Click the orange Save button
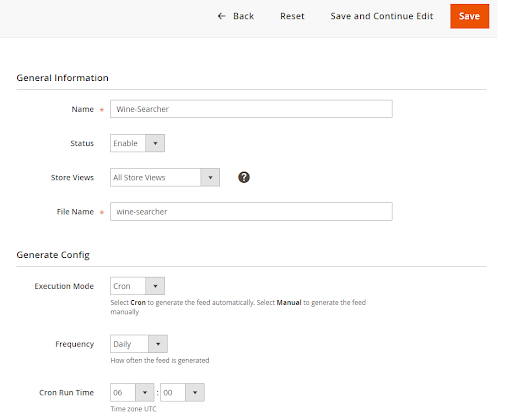Screen dimensions: 512x418 click(x=469, y=16)
